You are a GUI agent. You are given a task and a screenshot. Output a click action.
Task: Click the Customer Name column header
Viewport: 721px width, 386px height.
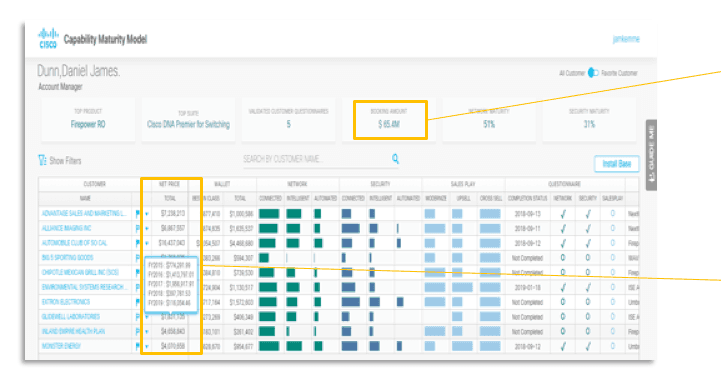tap(85, 198)
